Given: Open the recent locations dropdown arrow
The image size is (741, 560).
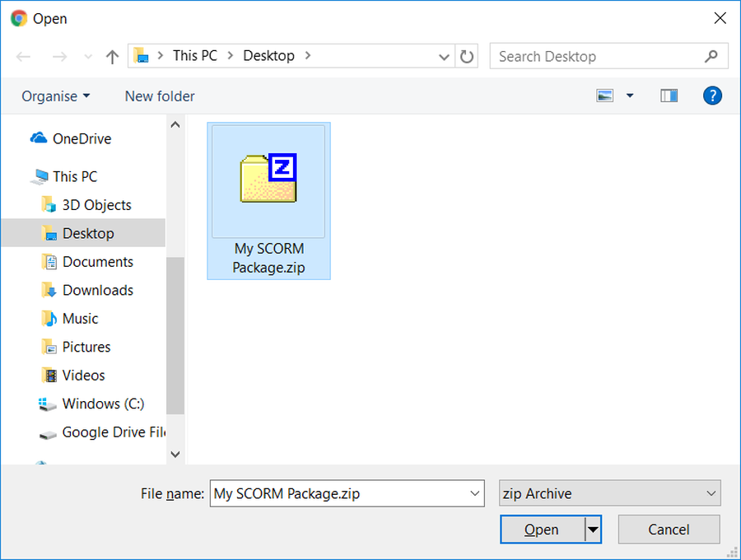Looking at the screenshot, I should tap(88, 57).
